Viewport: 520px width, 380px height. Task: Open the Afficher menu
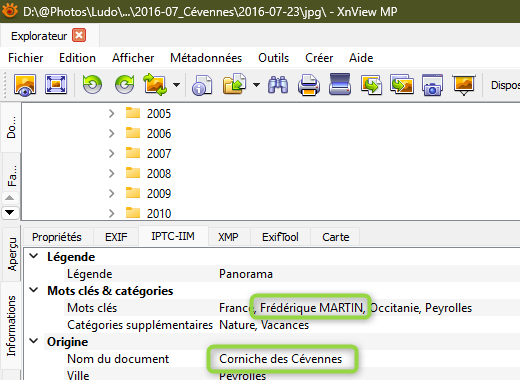[133, 58]
